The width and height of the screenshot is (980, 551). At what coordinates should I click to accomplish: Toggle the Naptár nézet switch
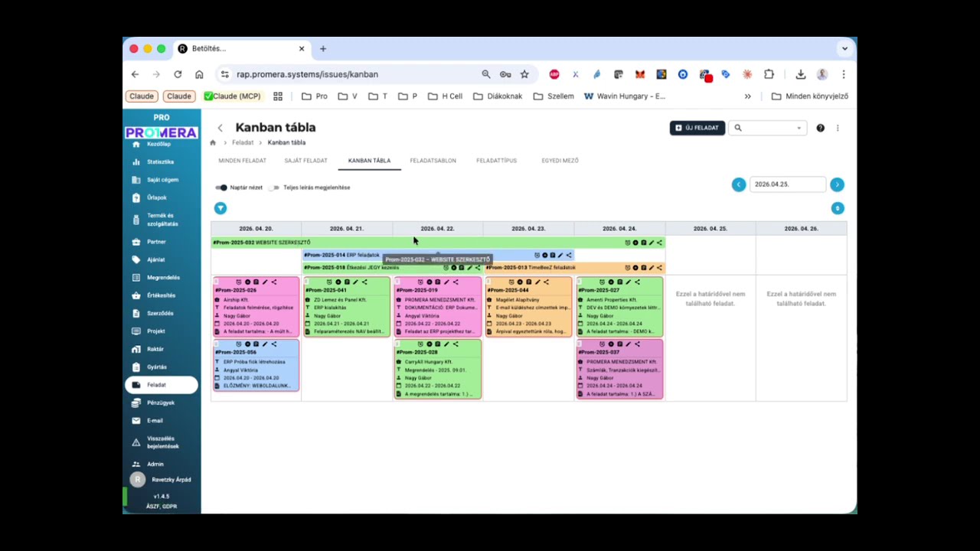[221, 187]
